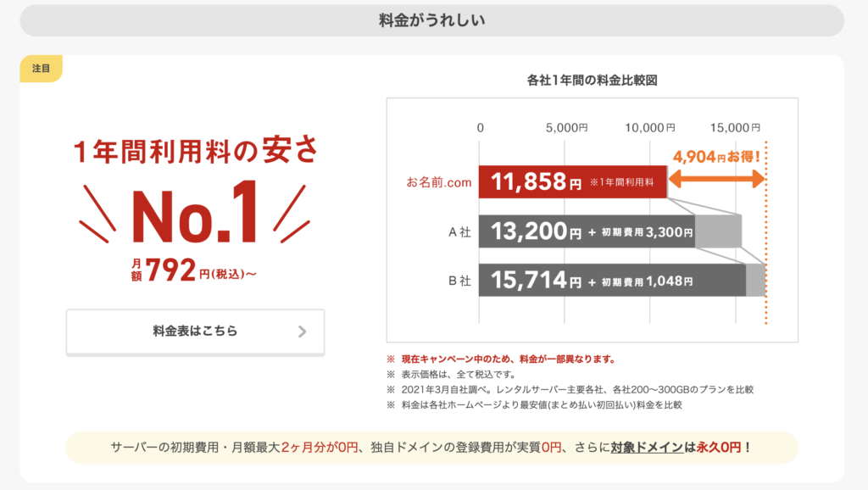Image resolution: width=868 pixels, height=490 pixels.
Task: Click the A社 row label
Action: pyautogui.click(x=459, y=232)
